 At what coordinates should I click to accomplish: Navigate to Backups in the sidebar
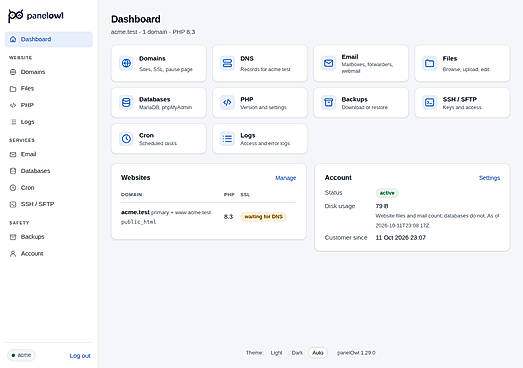click(x=49, y=237)
